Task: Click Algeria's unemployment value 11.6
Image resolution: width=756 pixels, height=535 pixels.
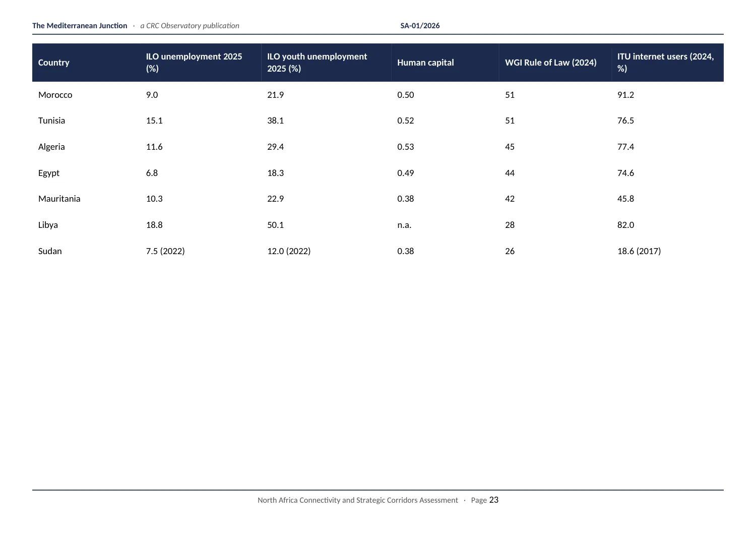Action: click(x=154, y=147)
